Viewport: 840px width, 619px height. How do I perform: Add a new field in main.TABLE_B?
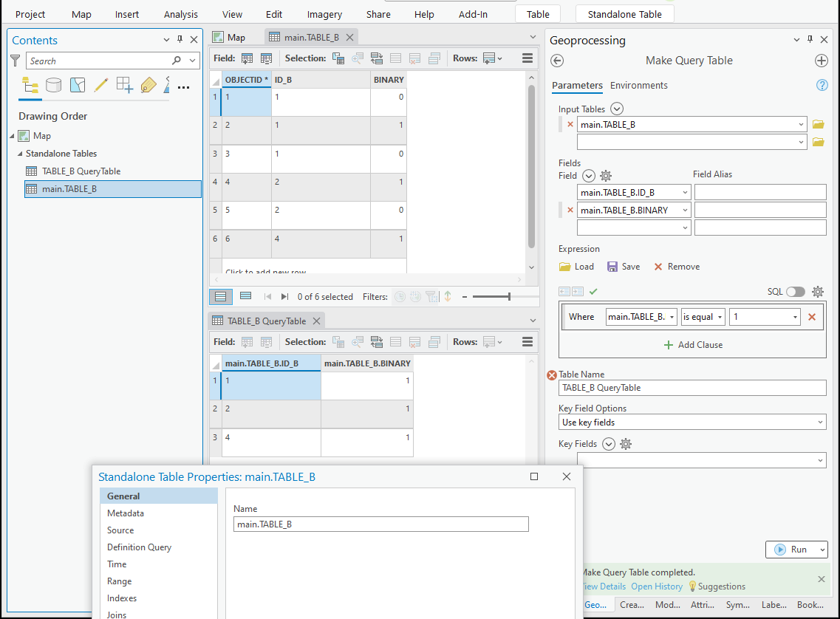[x=247, y=58]
